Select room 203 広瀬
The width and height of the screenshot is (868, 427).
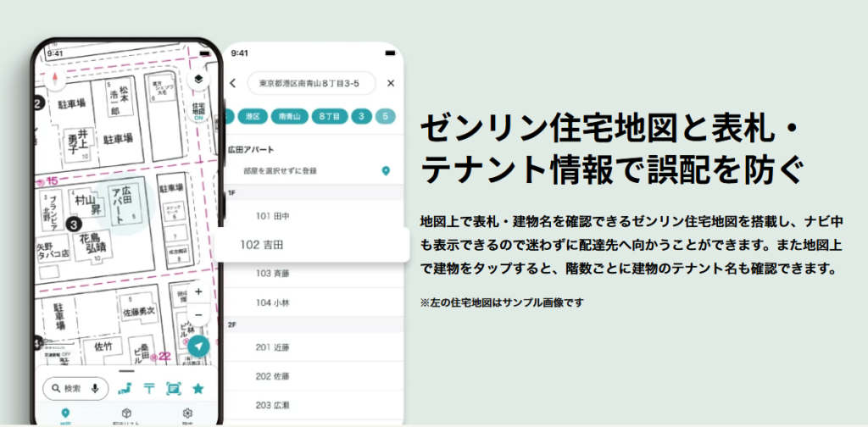(314, 406)
